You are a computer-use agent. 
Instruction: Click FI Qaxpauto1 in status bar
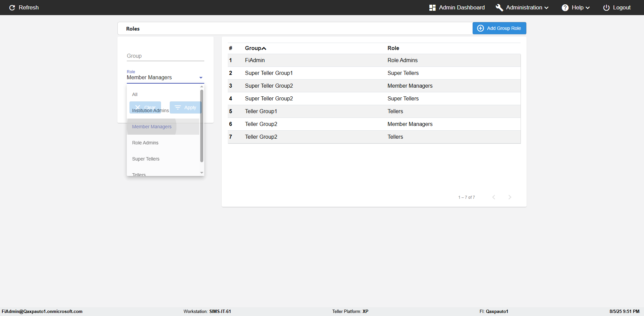point(494,311)
